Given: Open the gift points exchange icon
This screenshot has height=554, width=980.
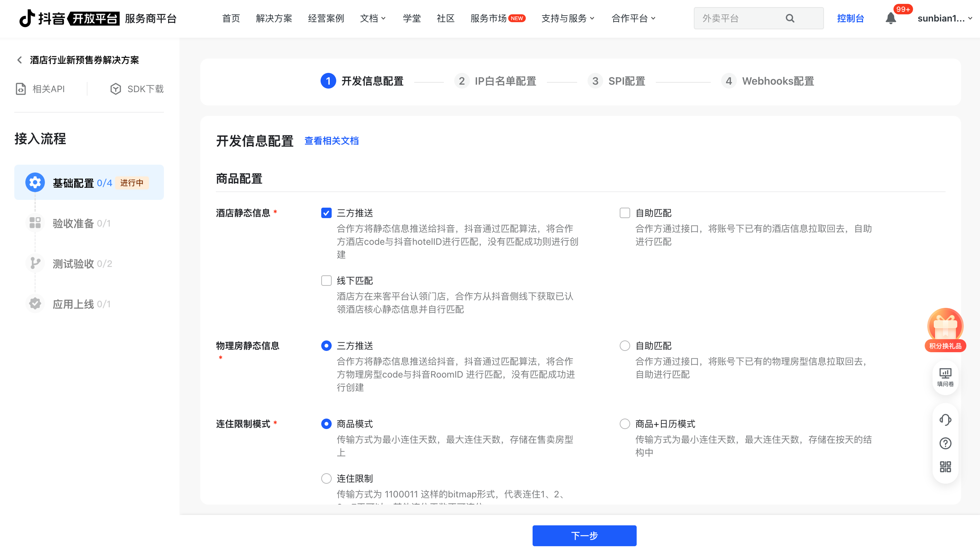Looking at the screenshot, I should click(945, 329).
